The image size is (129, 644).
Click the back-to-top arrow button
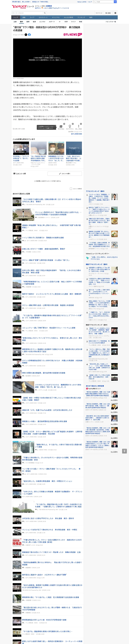(124, 451)
